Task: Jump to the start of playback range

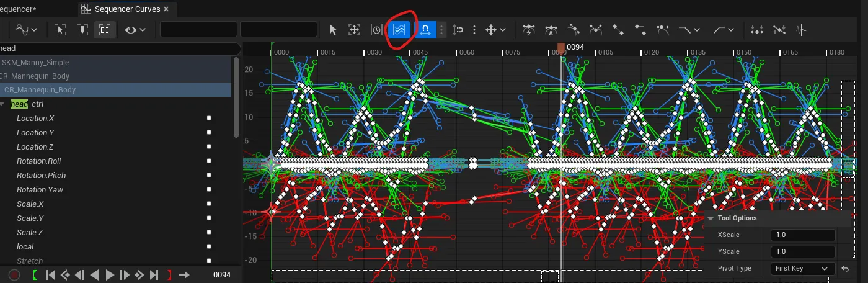Action: point(51,275)
